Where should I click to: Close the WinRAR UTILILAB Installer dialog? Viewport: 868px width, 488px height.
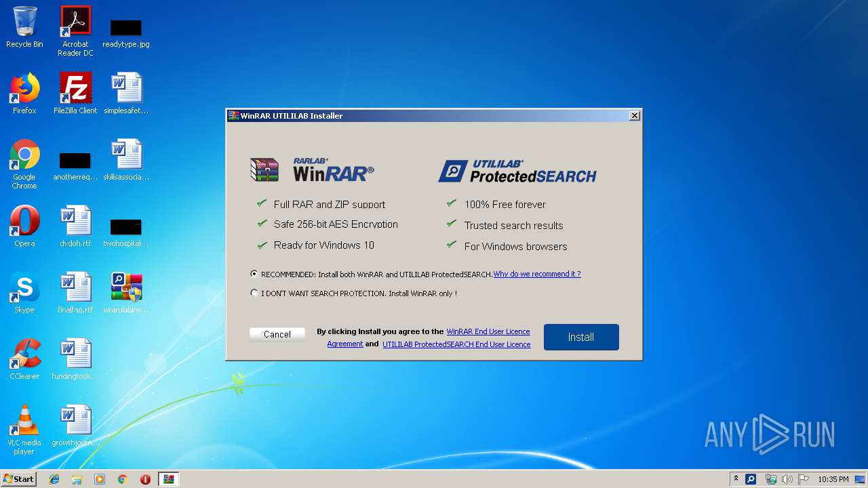coord(635,116)
